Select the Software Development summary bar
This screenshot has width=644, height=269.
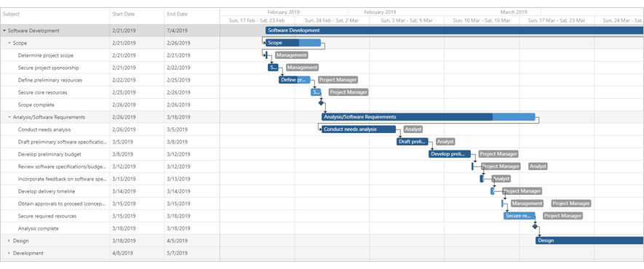(455, 31)
